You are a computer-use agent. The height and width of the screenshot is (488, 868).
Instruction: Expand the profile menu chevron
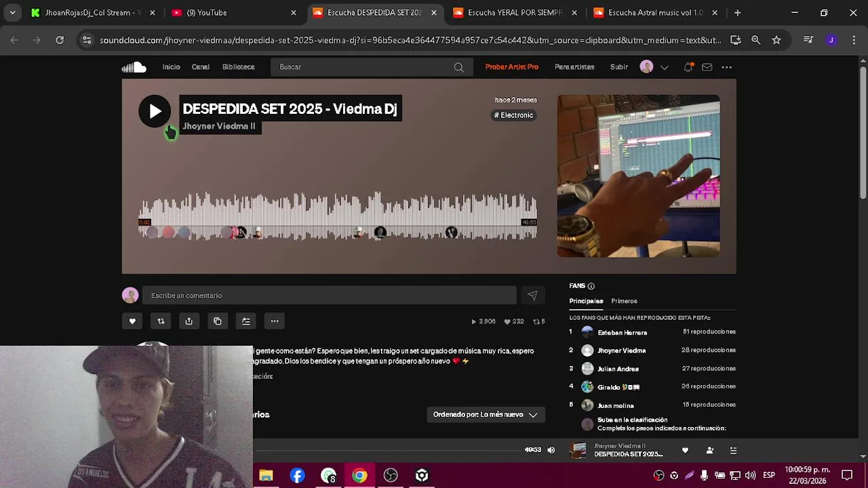(x=665, y=67)
